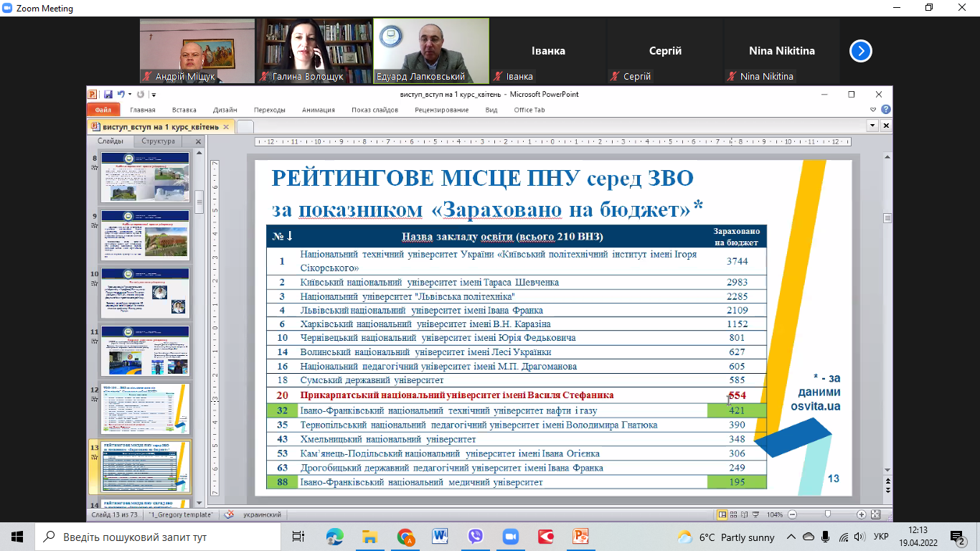Viewport: 980px width, 551px height.
Task: Switch to the Структура pane tab
Action: tap(158, 141)
